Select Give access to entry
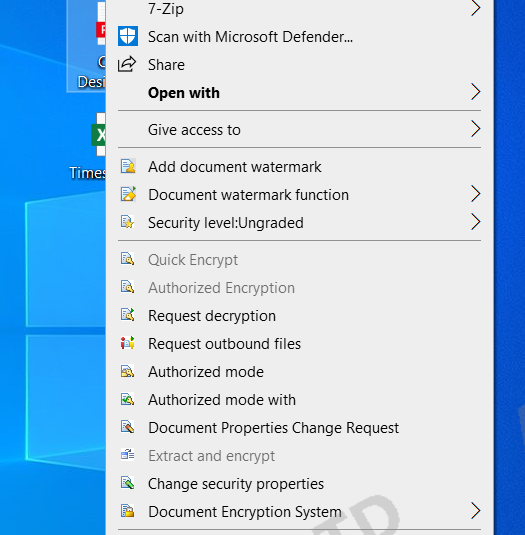 coord(300,129)
